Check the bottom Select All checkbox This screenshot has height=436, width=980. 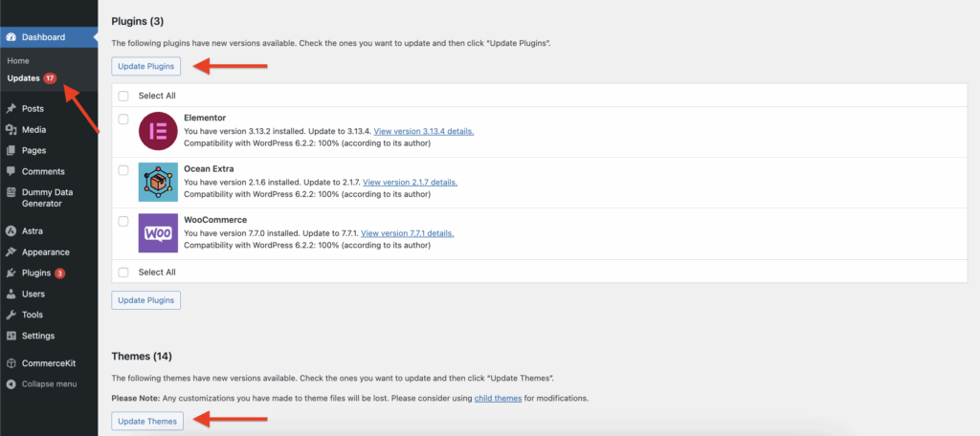click(x=123, y=272)
